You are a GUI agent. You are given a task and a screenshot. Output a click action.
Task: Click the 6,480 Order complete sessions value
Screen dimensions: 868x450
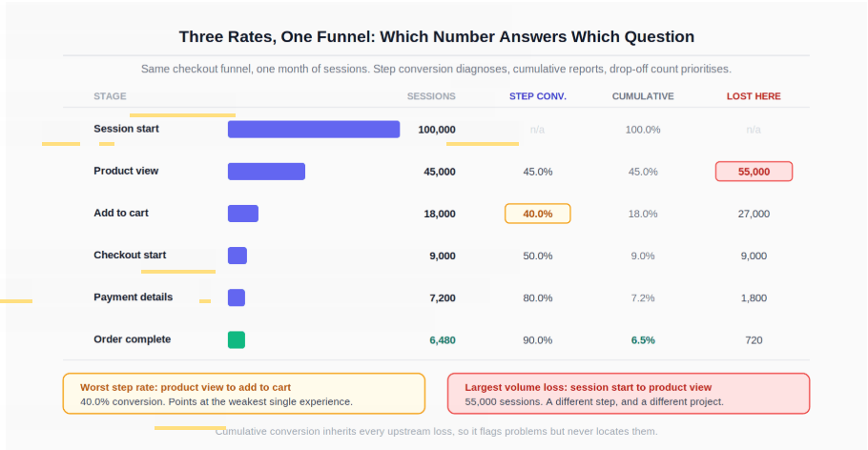coord(443,340)
